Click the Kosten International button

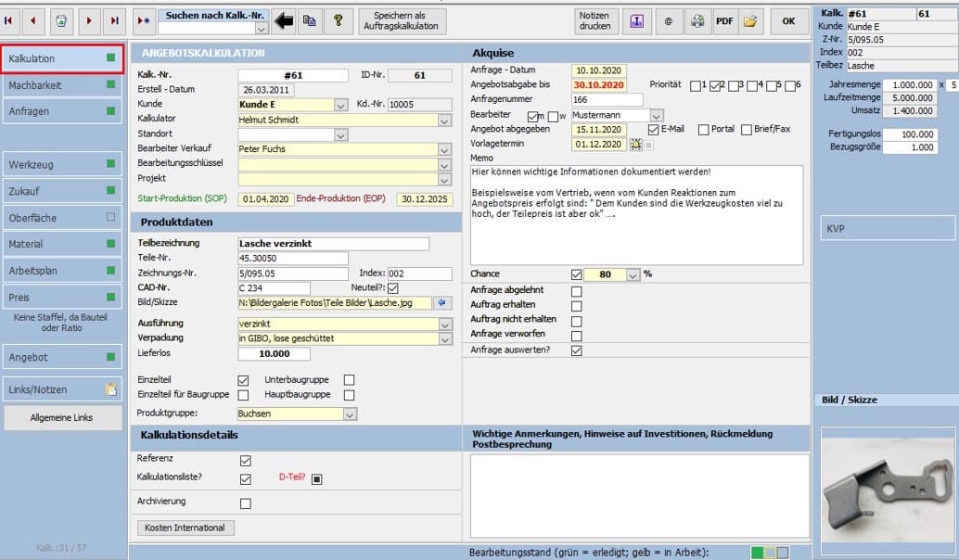[x=185, y=528]
